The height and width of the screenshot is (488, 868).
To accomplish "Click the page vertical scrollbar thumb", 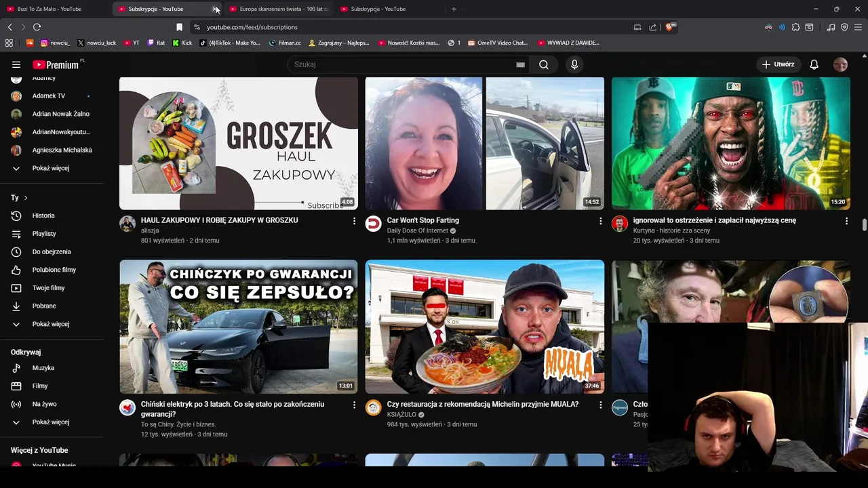I will 864,225.
